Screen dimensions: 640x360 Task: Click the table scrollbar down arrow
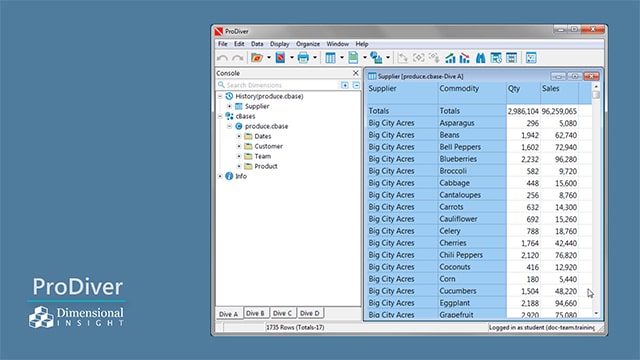click(x=596, y=313)
